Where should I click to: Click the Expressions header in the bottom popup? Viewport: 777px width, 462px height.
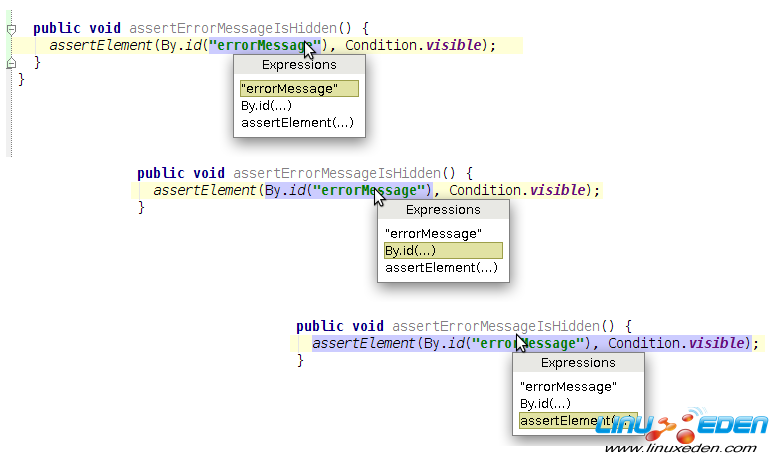(578, 363)
